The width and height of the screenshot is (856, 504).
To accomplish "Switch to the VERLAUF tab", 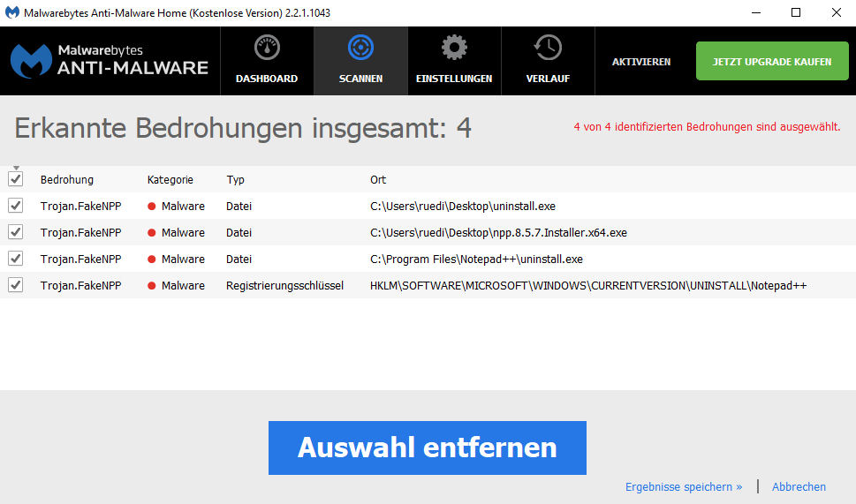I will (x=548, y=61).
